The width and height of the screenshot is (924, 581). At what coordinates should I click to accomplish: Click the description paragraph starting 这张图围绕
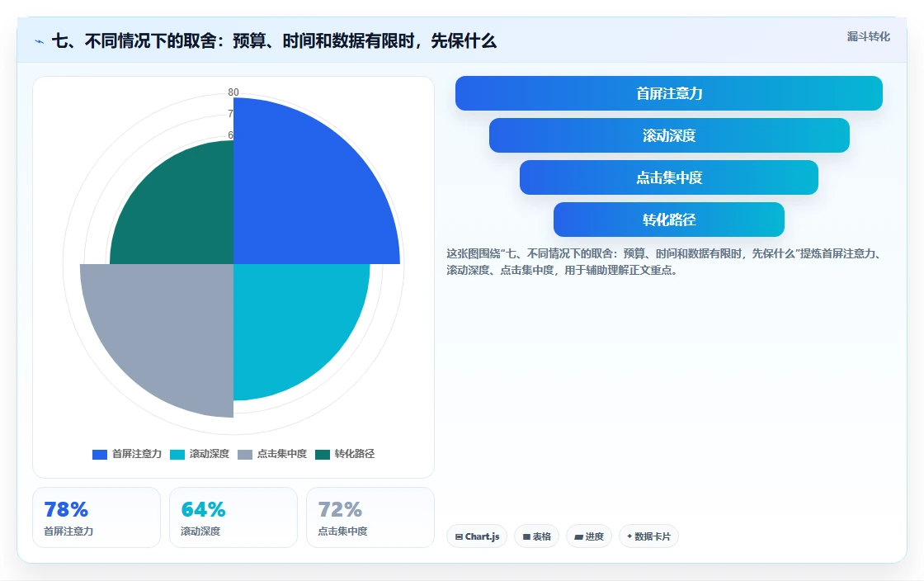point(665,262)
